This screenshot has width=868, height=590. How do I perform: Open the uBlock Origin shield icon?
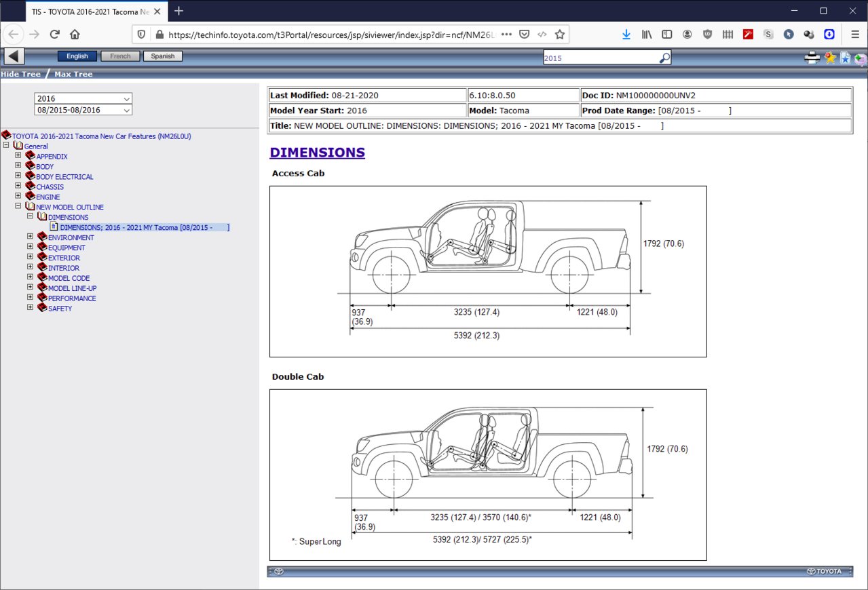pyautogui.click(x=707, y=34)
